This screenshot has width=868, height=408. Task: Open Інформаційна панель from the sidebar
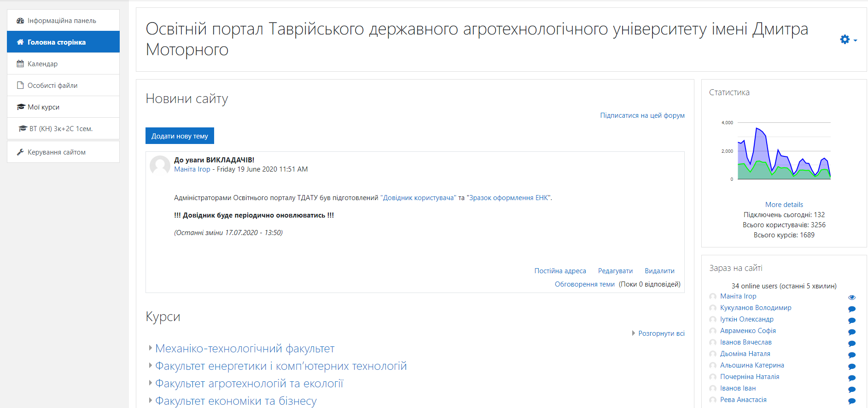click(64, 20)
